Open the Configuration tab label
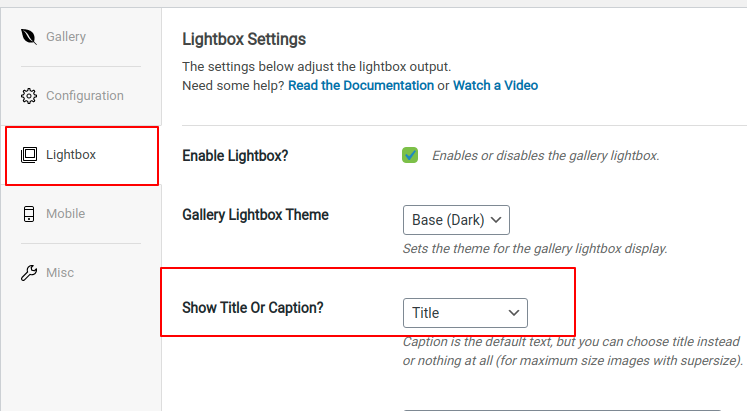The width and height of the screenshot is (747, 411). (x=85, y=96)
